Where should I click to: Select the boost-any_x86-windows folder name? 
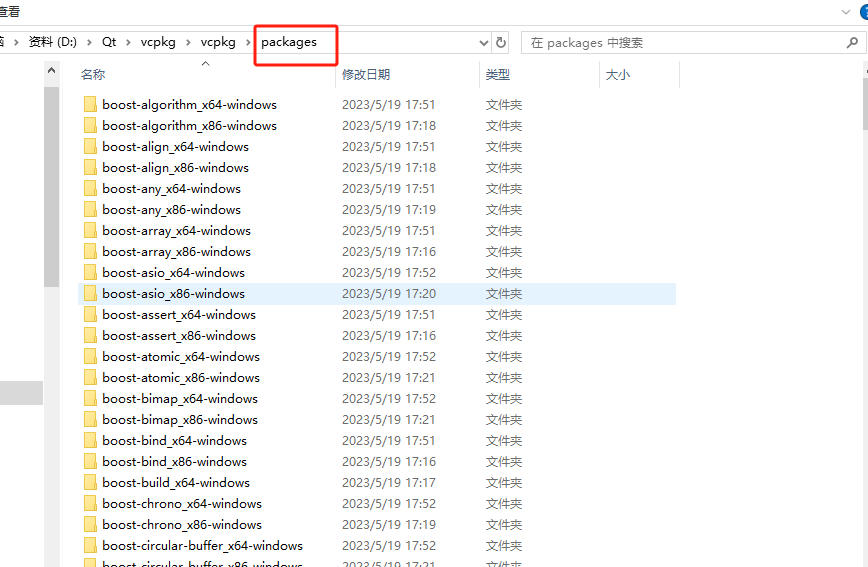point(172,210)
